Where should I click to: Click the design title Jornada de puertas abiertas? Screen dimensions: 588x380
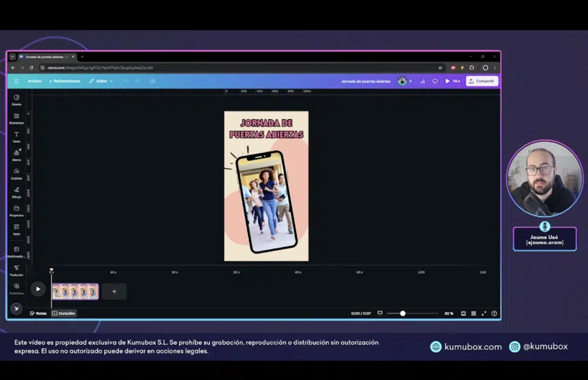point(365,81)
